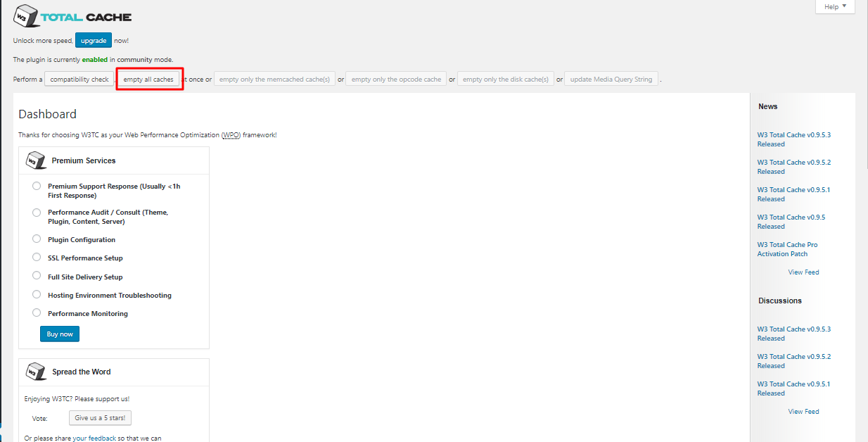Viewport: 868px width, 442px height.
Task: Click the W3 cube icon beside Spread the Word
Action: tap(36, 372)
